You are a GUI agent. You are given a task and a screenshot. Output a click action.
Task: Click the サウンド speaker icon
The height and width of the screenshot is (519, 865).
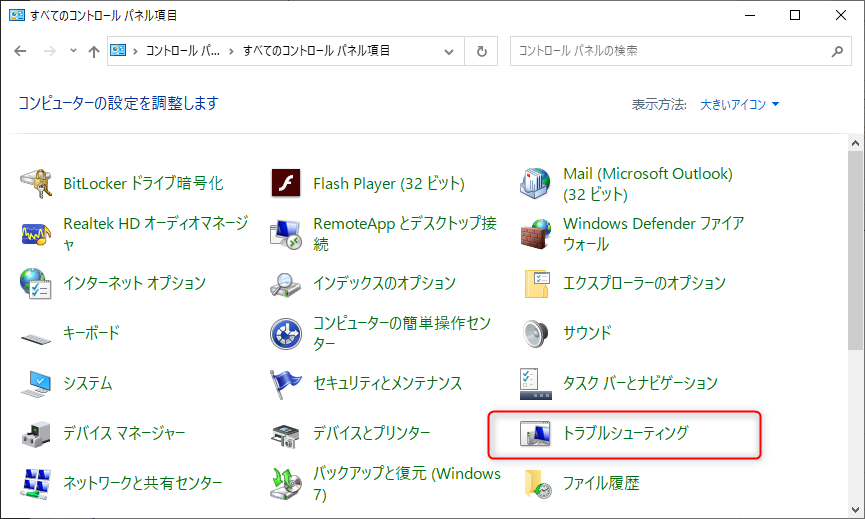point(536,334)
